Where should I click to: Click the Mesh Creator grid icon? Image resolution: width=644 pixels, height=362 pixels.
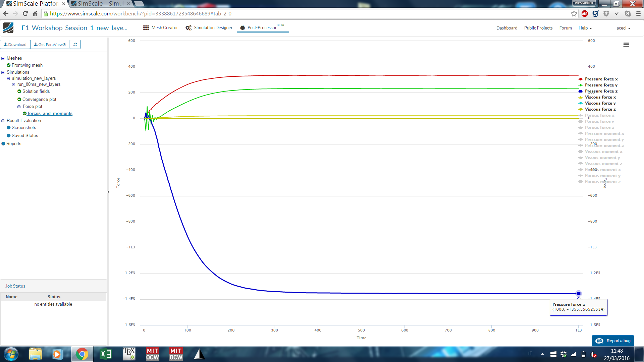(x=146, y=28)
